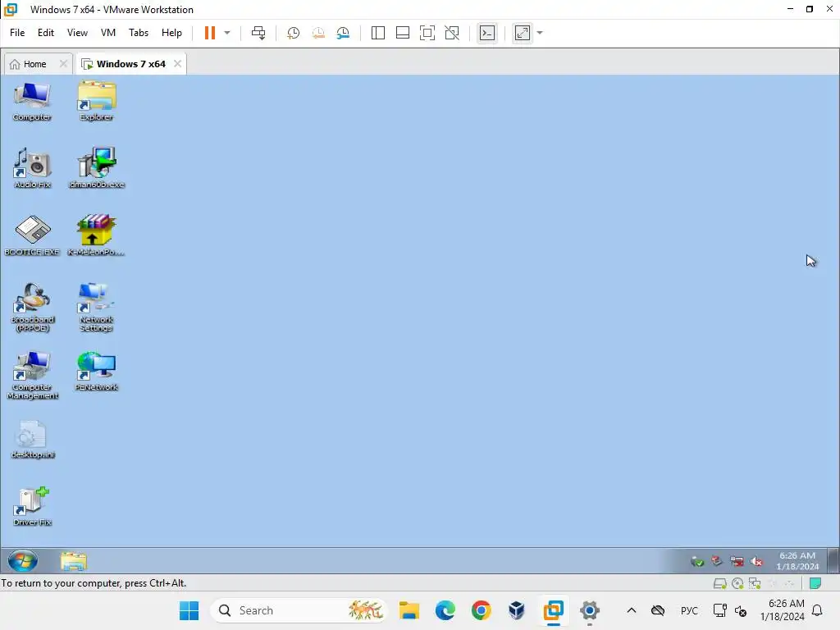Click the guest tray speaker muted icon
The image size is (840, 630).
(756, 561)
